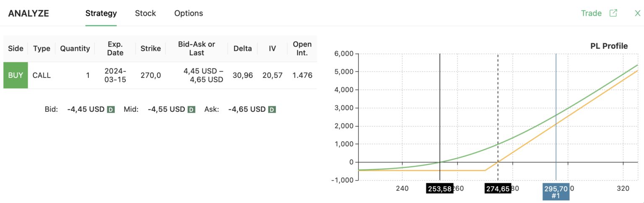
Task: Click the bid-ask price 4,45 USD – 4,65 USD
Action: point(203,75)
